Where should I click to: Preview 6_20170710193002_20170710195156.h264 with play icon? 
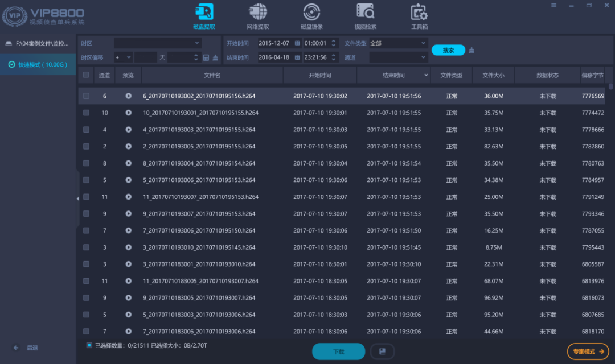click(128, 96)
